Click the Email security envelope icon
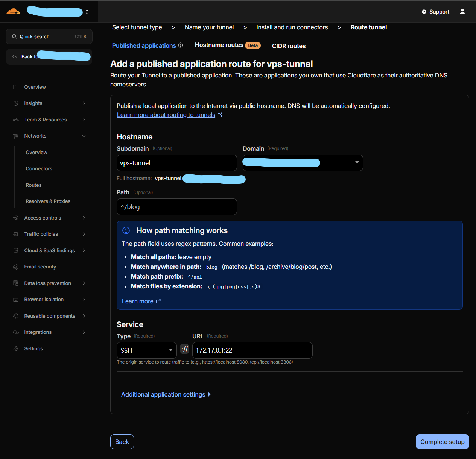The width and height of the screenshot is (476, 459). click(16, 267)
